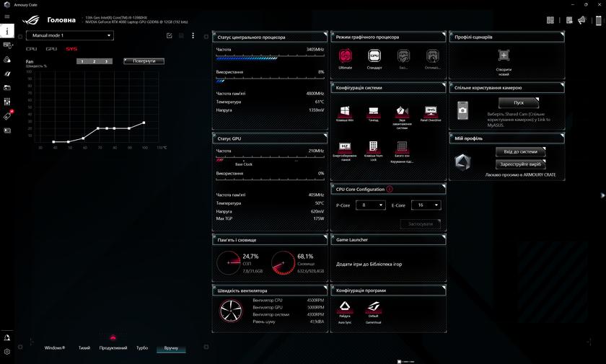Select Ultimate GPU mode icon
Image resolution: width=606 pixels, height=364 pixels.
(345, 56)
